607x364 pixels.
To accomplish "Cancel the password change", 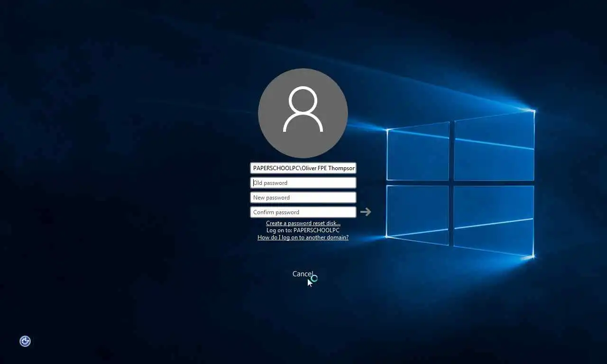I will tap(303, 274).
